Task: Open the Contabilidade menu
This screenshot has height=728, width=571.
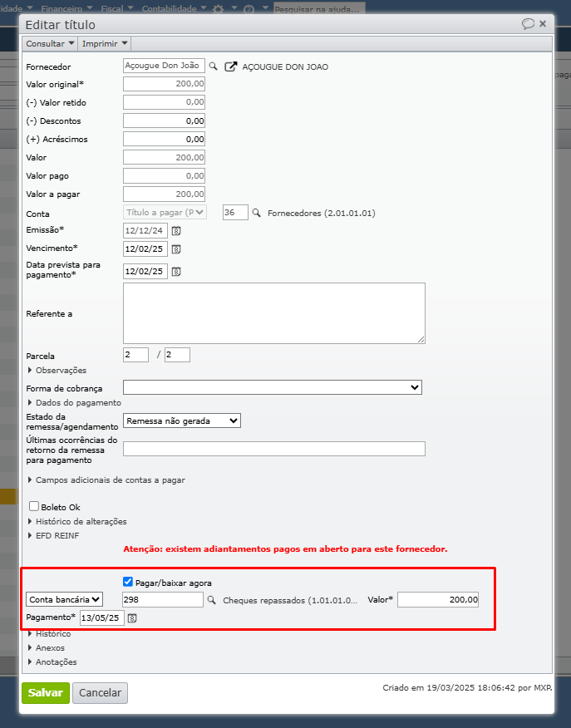Action: tap(174, 8)
